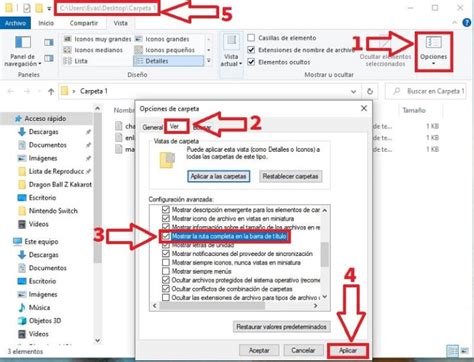
Task: Click Restablecer carpetas button
Action: [x=290, y=176]
